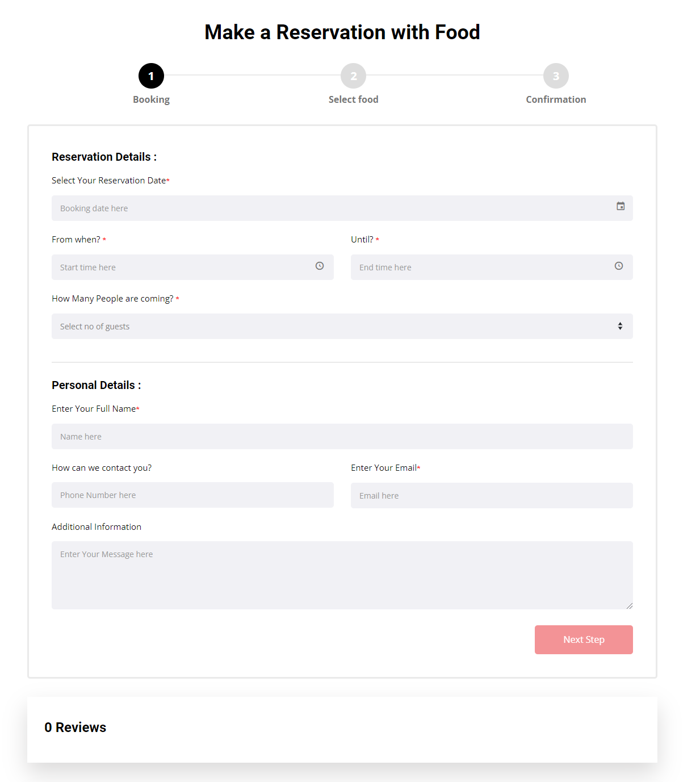
Task: Click the Enter Your Message here text area
Action: [342, 575]
